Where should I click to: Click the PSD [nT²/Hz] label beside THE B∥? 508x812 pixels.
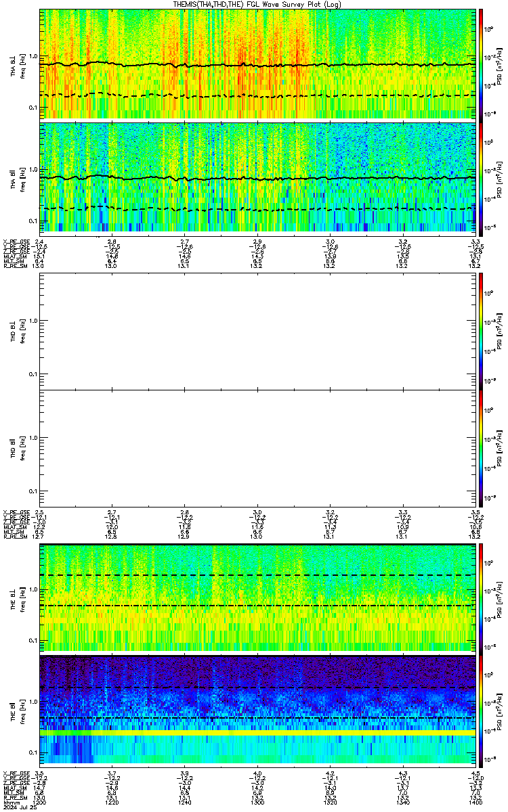(x=499, y=710)
